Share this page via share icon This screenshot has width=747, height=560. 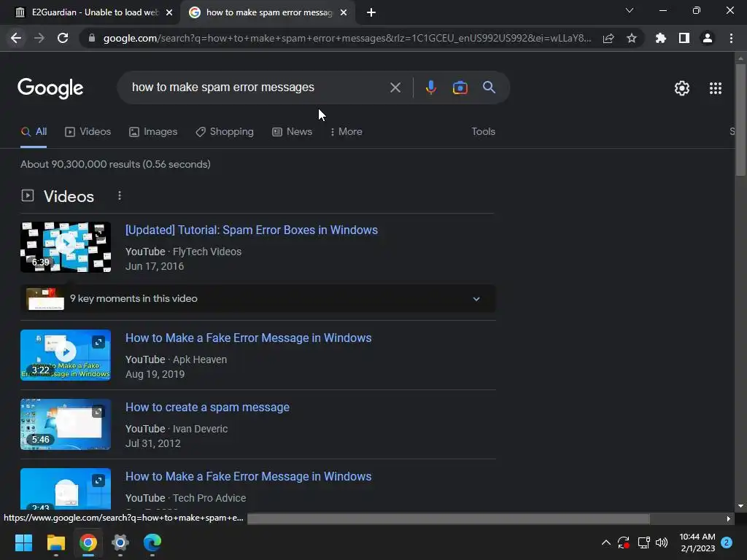[608, 38]
